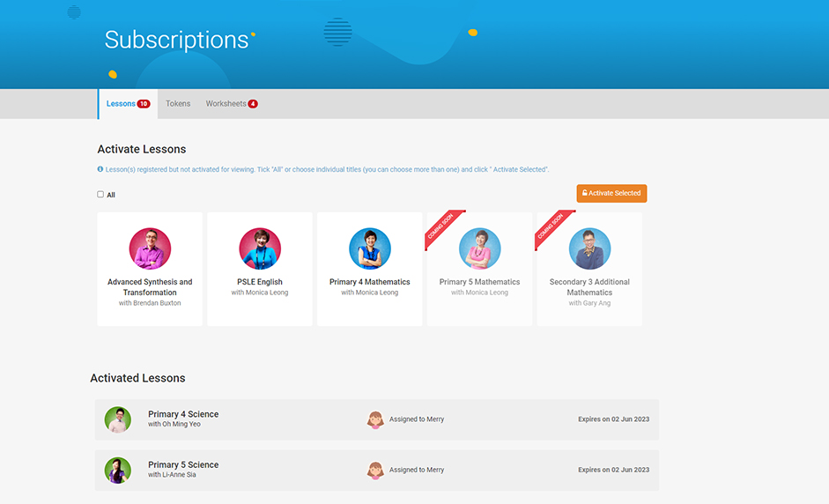This screenshot has width=829, height=504.
Task: Tick the All checkbox
Action: (100, 194)
